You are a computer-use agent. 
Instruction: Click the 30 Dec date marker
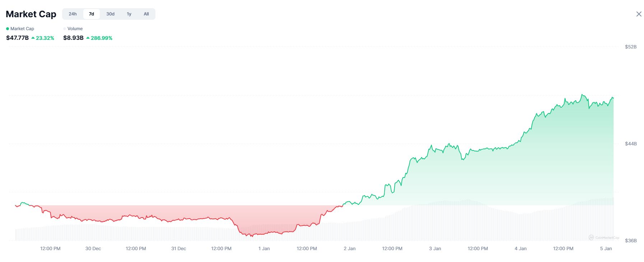[93, 248]
